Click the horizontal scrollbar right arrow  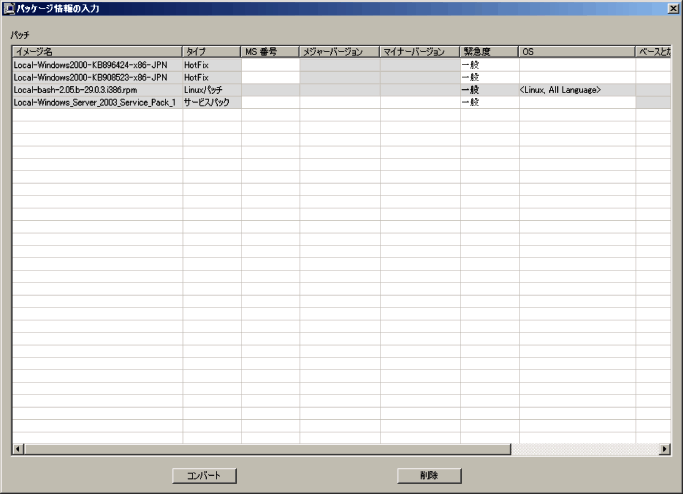click(x=665, y=449)
